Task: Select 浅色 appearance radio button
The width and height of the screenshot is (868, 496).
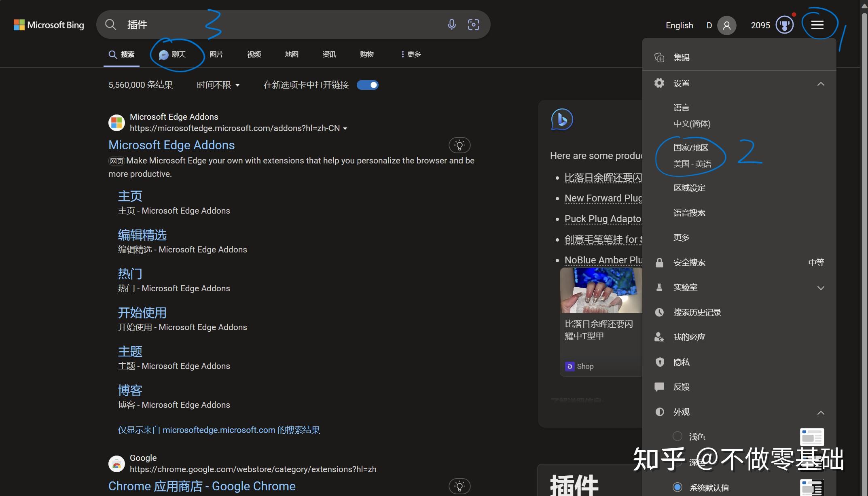Action: (x=677, y=436)
